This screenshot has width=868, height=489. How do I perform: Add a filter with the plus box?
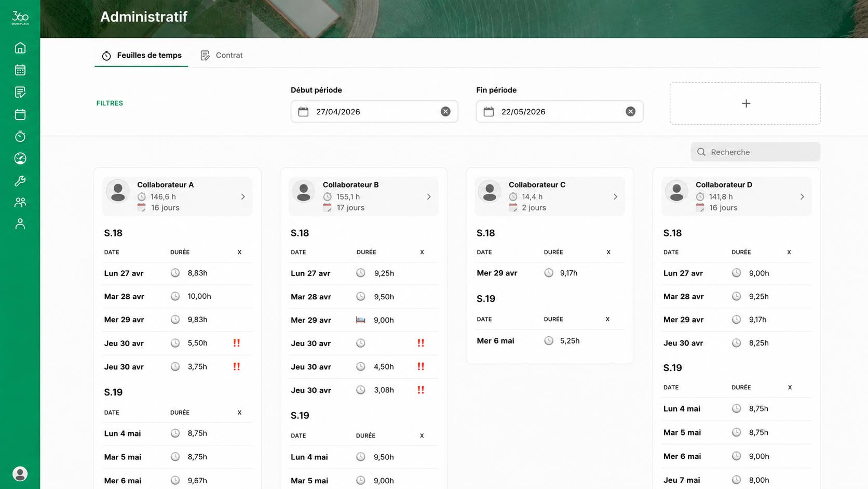tap(745, 103)
